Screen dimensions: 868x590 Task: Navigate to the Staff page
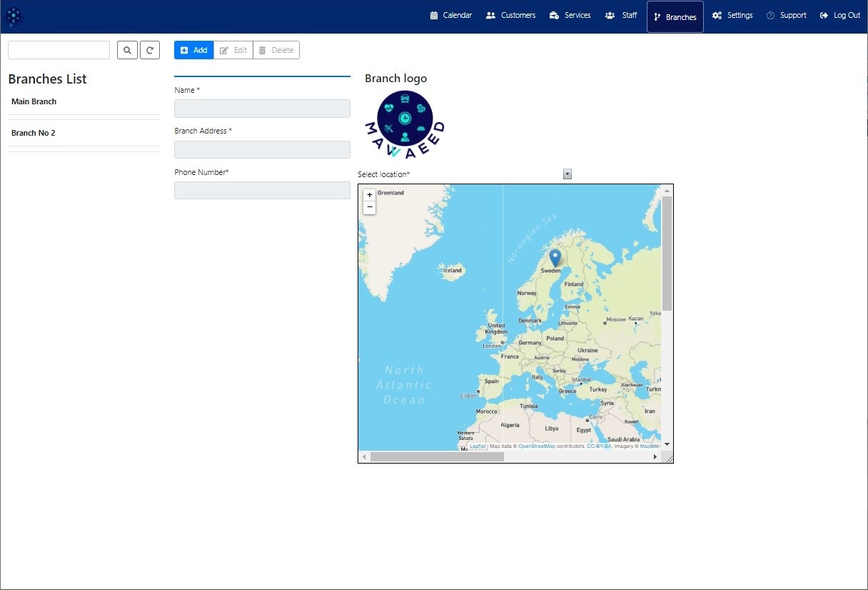coord(621,16)
